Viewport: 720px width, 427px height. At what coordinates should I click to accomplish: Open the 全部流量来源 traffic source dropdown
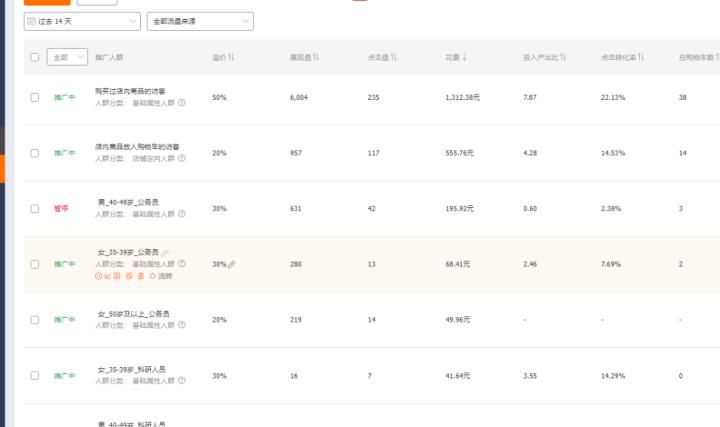[200, 22]
